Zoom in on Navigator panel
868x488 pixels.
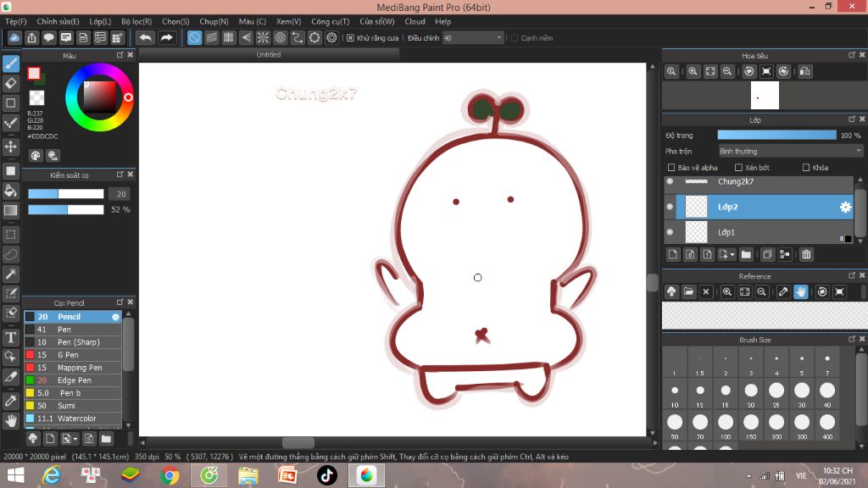coord(693,71)
